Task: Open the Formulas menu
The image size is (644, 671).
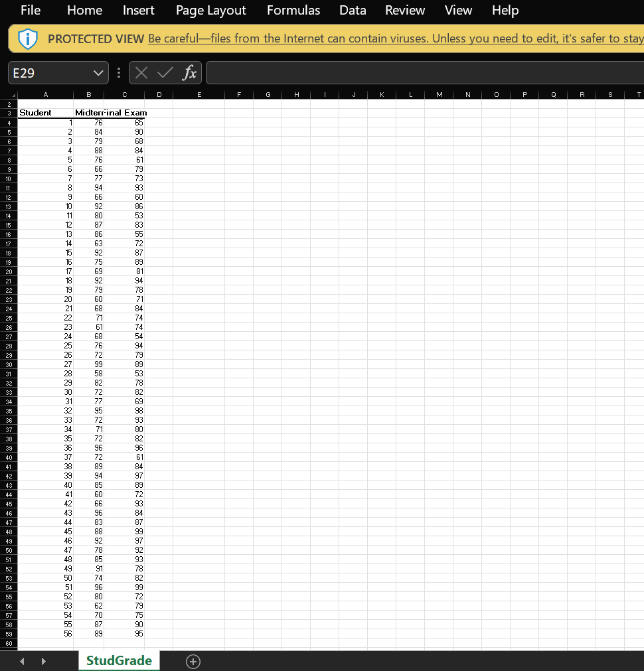Action: [293, 10]
